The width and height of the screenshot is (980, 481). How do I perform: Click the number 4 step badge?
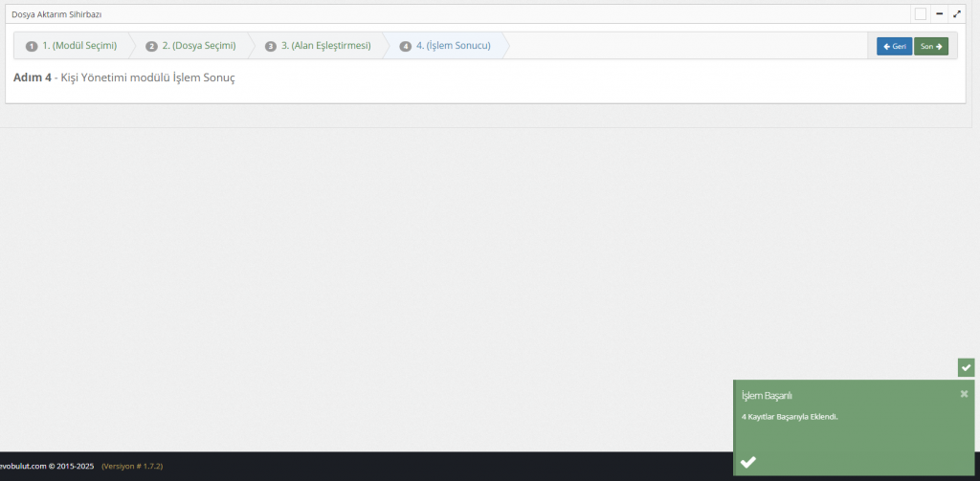pyautogui.click(x=406, y=46)
